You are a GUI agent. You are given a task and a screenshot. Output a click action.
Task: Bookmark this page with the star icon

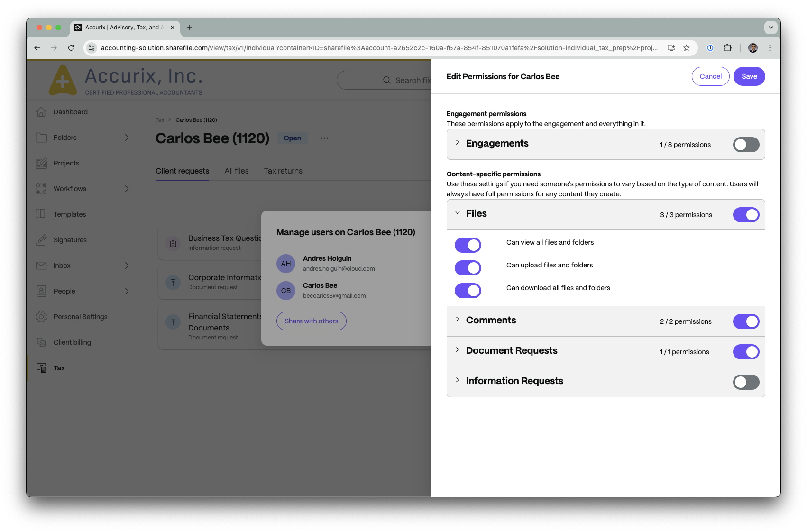pyautogui.click(x=687, y=48)
